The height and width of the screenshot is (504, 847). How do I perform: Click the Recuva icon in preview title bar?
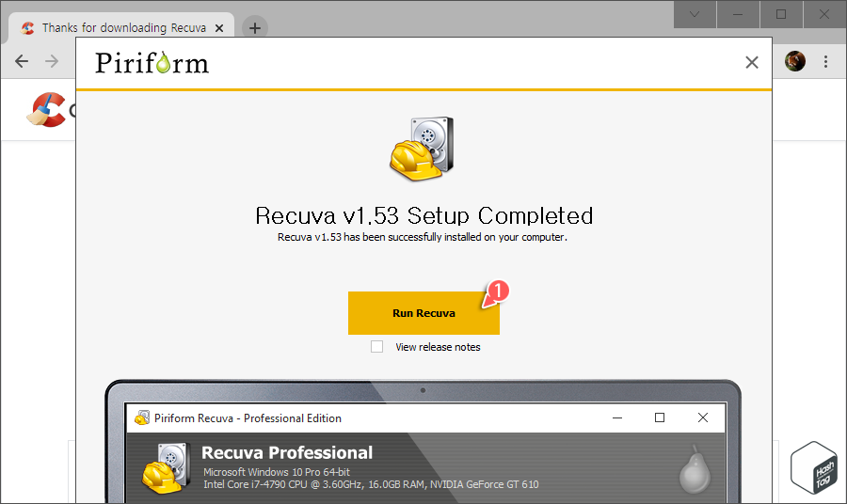click(142, 417)
